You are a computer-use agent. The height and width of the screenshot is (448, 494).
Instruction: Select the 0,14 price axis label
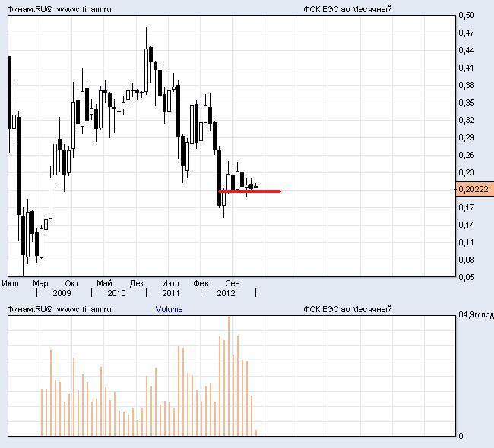(x=467, y=225)
